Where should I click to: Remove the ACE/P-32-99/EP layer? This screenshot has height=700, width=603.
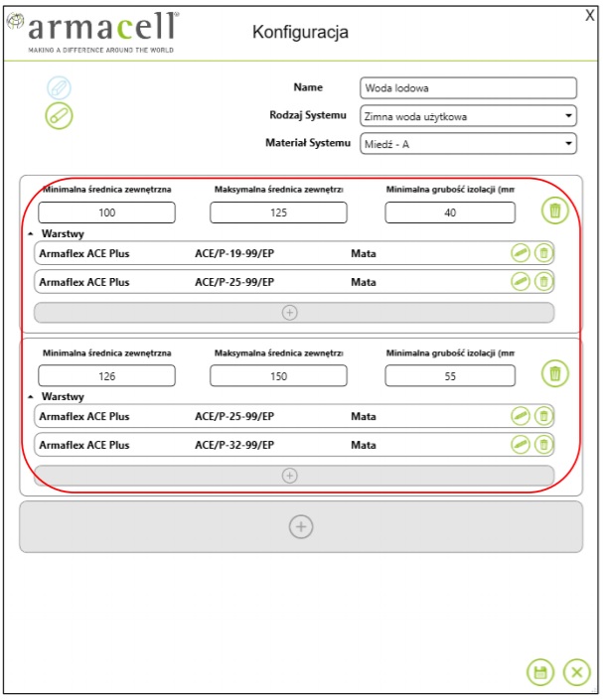(543, 444)
